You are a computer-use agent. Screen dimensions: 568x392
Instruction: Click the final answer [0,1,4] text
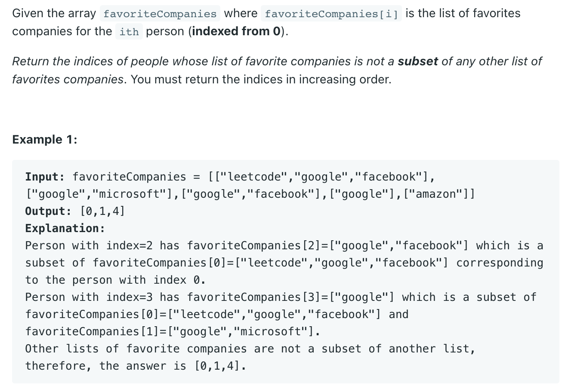point(218,366)
